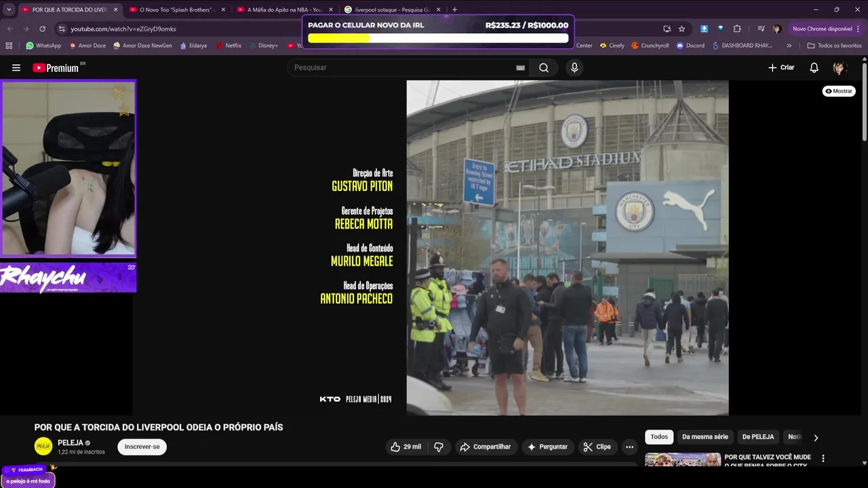868x488 pixels.
Task: Close the POR QUE A TORCIDA tab
Action: (x=115, y=9)
